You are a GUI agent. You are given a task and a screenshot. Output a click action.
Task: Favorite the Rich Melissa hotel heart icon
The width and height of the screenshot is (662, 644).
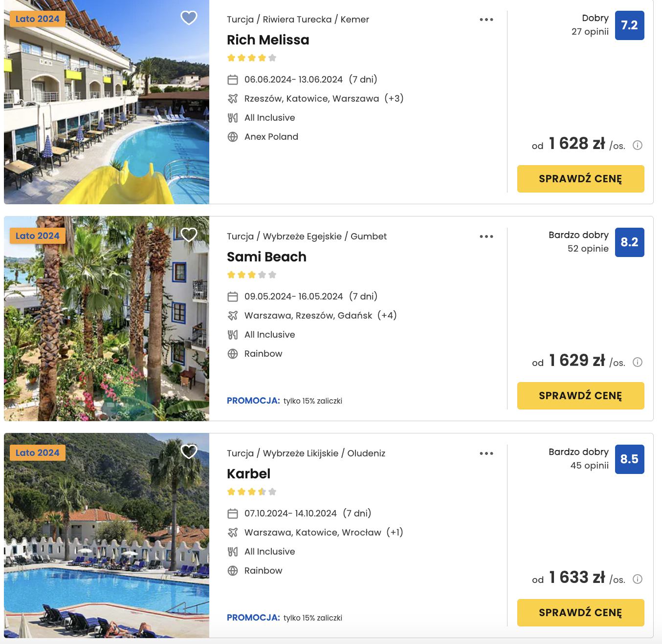[x=189, y=18]
